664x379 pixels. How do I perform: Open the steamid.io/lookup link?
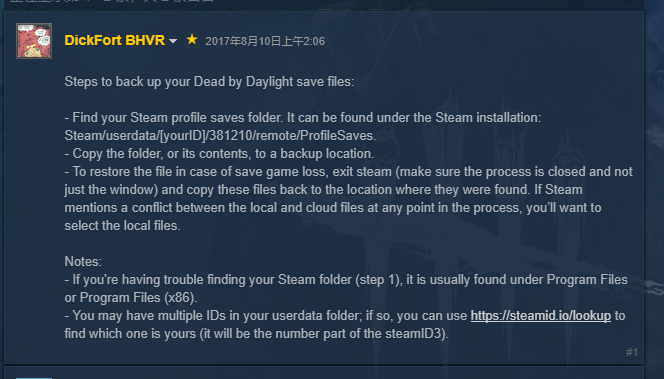(541, 316)
